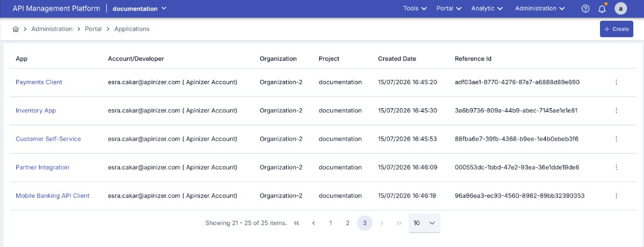Click created date 15/07/2026 16:45:30
644x247 pixels.
tap(408, 111)
